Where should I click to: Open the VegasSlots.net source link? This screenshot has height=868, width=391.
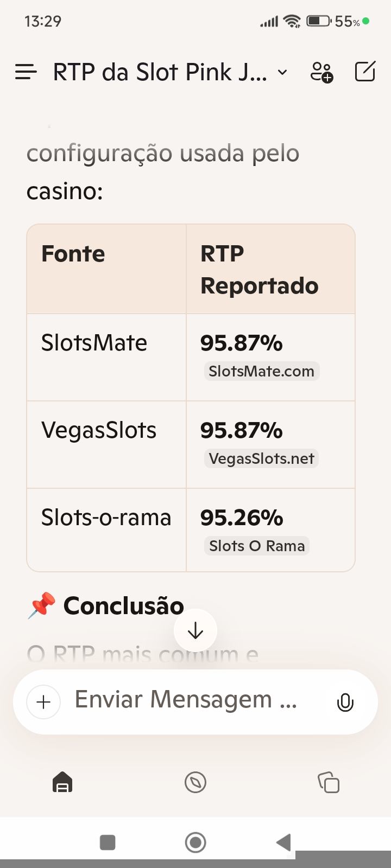pos(261,459)
